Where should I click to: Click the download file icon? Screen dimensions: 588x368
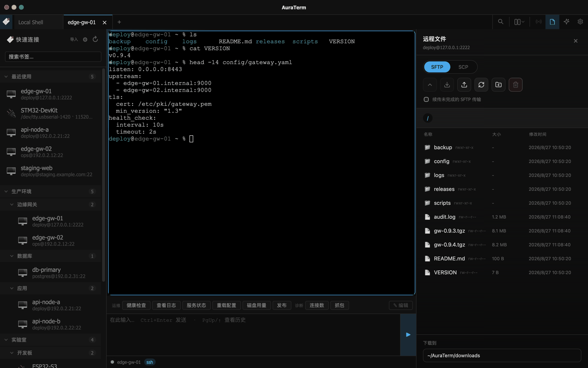click(447, 85)
